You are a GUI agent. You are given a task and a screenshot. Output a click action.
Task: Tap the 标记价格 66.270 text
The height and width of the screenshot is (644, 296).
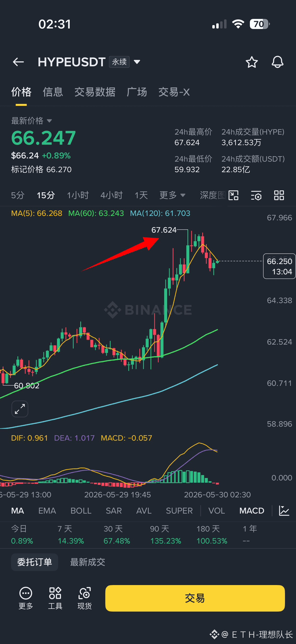[x=41, y=169]
